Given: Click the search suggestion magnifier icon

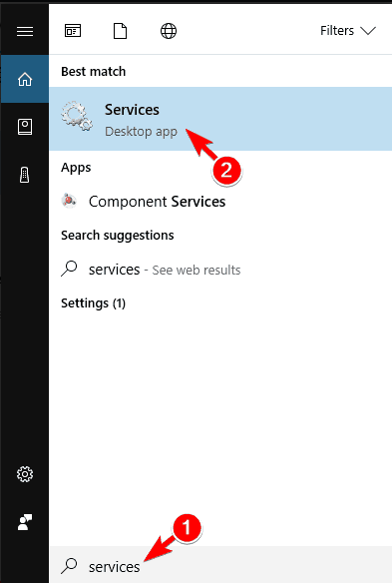Looking at the screenshot, I should coord(69,269).
